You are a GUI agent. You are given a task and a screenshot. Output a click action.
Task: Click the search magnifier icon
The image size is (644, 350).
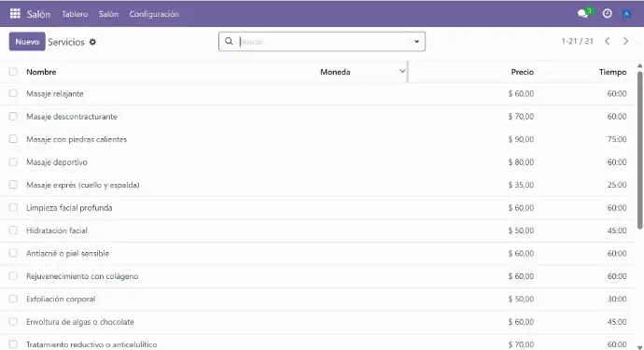coord(229,41)
